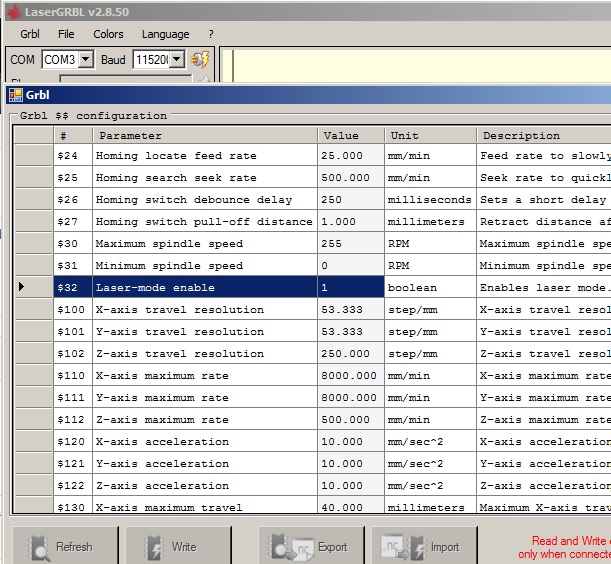
Task: Click the Description column header
Action: coord(544,136)
